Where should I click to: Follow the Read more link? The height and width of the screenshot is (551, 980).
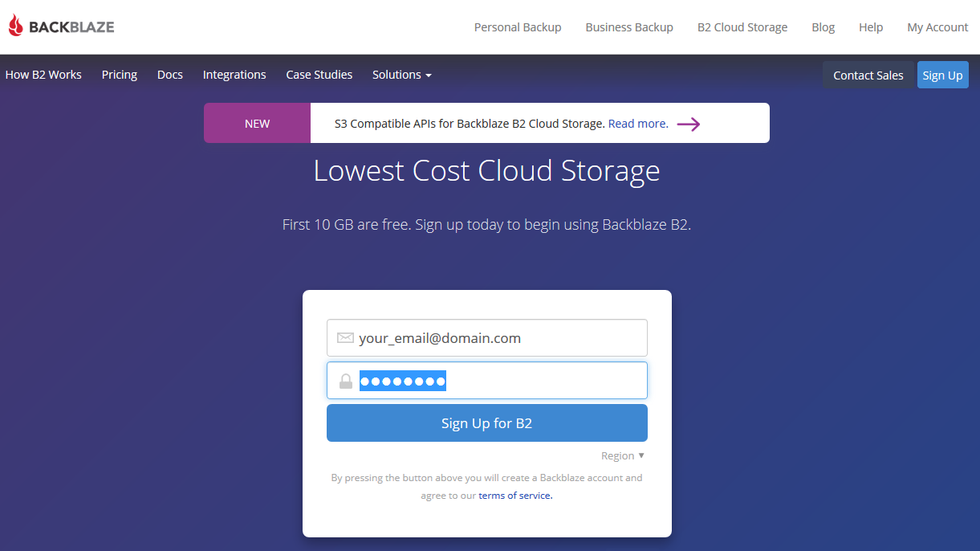tap(637, 124)
